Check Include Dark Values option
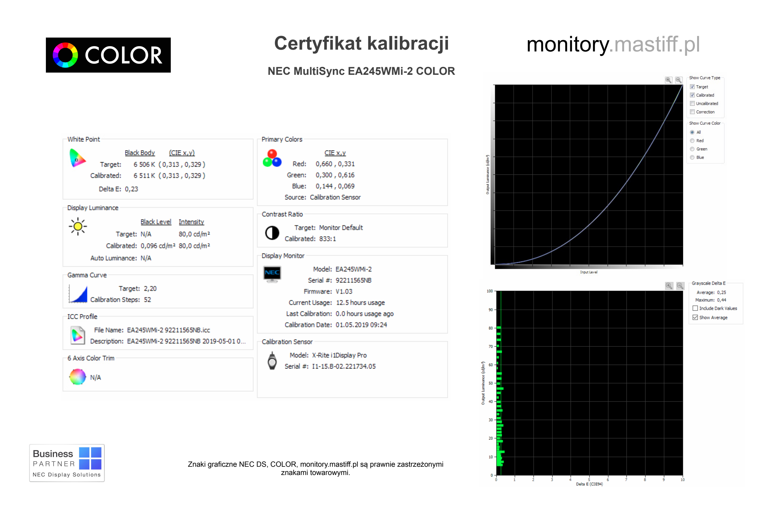Image resolution: width=757 pixels, height=532 pixels. [695, 308]
